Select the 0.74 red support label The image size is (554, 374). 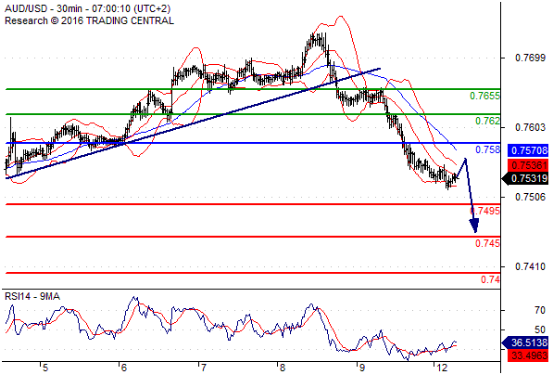coord(490,280)
